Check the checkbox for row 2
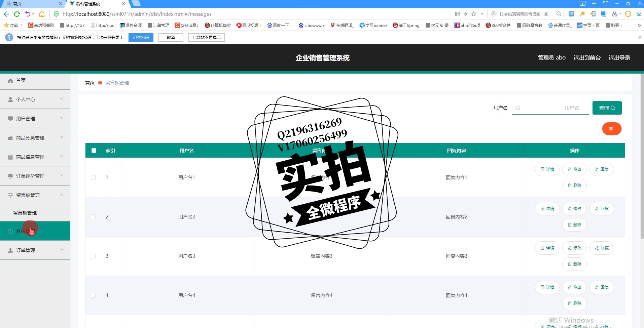This screenshot has height=328, width=644. [93, 217]
